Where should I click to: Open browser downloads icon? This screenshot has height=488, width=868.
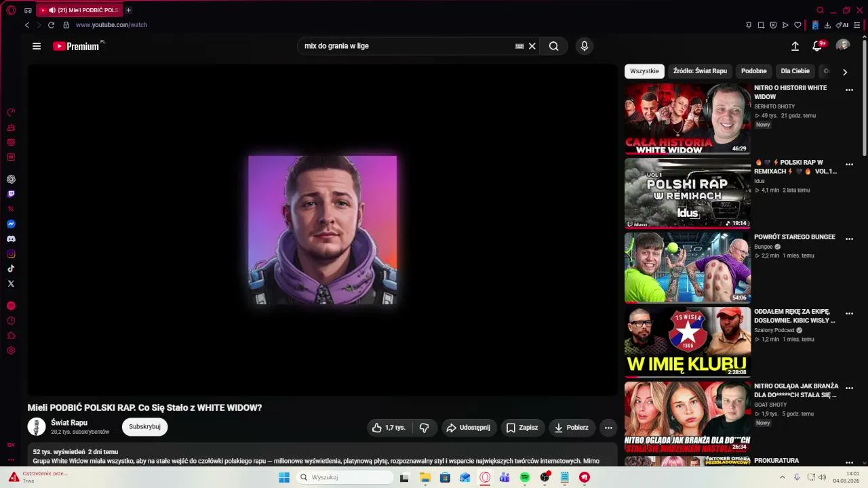pyautogui.click(x=827, y=25)
